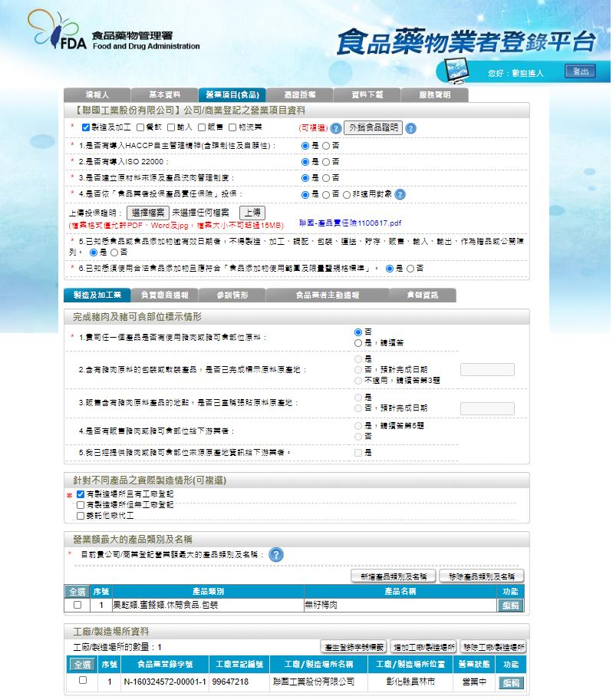
Task: Click 編輯 icon in product category row
Action: point(510,606)
